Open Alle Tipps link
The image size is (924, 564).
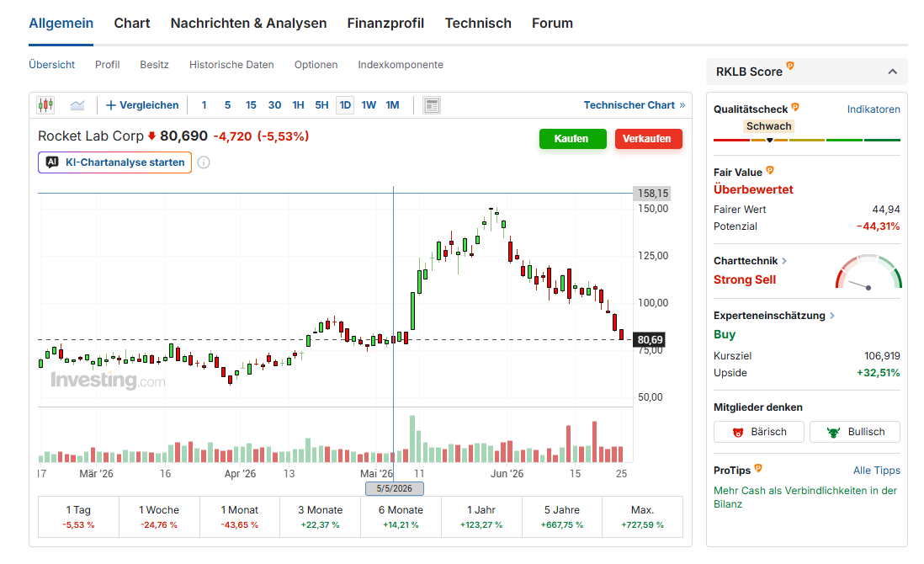[x=877, y=471]
